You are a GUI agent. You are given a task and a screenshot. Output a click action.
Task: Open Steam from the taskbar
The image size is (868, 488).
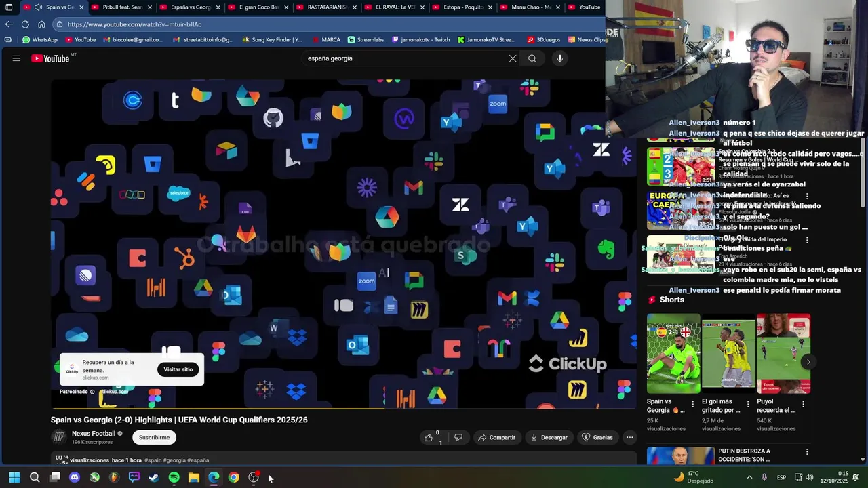coord(154,478)
